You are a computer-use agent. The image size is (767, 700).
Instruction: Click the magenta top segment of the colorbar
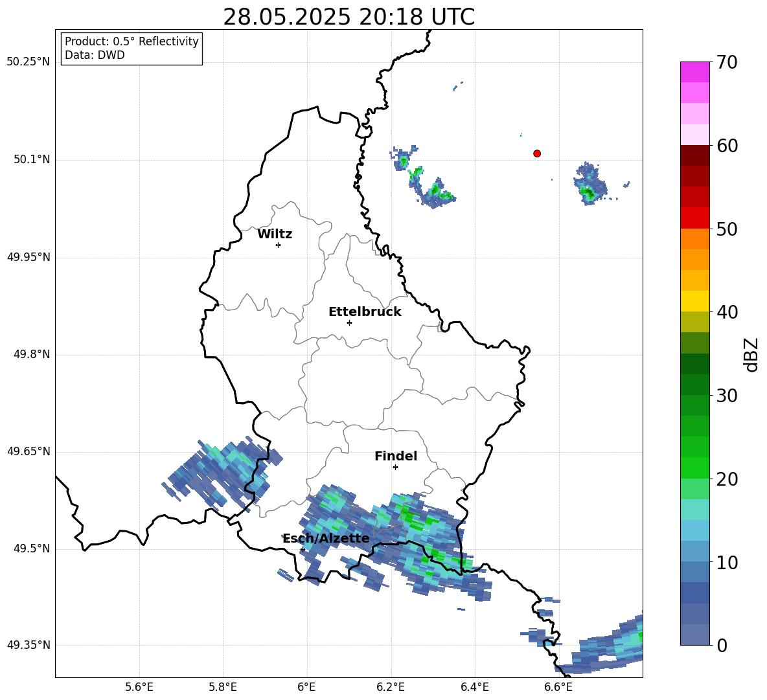coord(694,72)
